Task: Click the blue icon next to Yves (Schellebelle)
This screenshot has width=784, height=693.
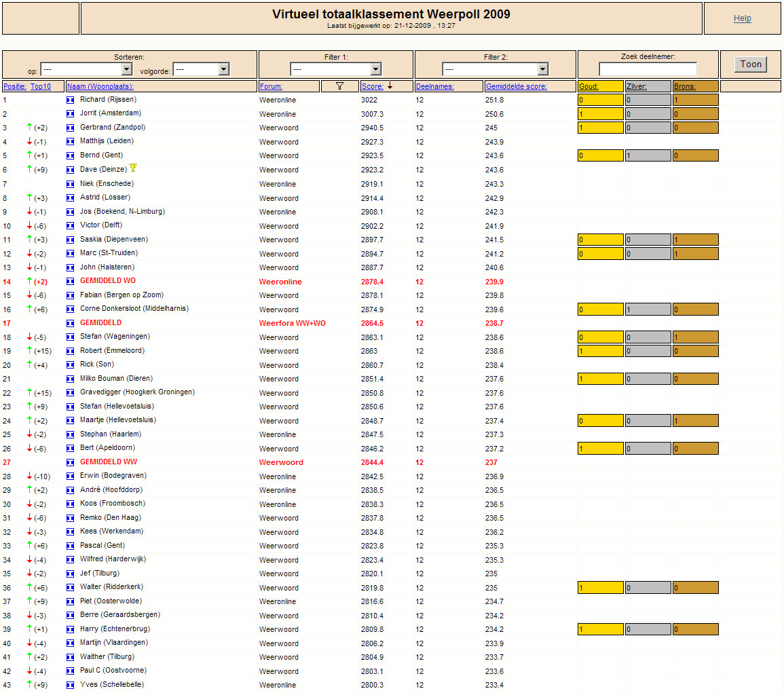Action: [70, 686]
